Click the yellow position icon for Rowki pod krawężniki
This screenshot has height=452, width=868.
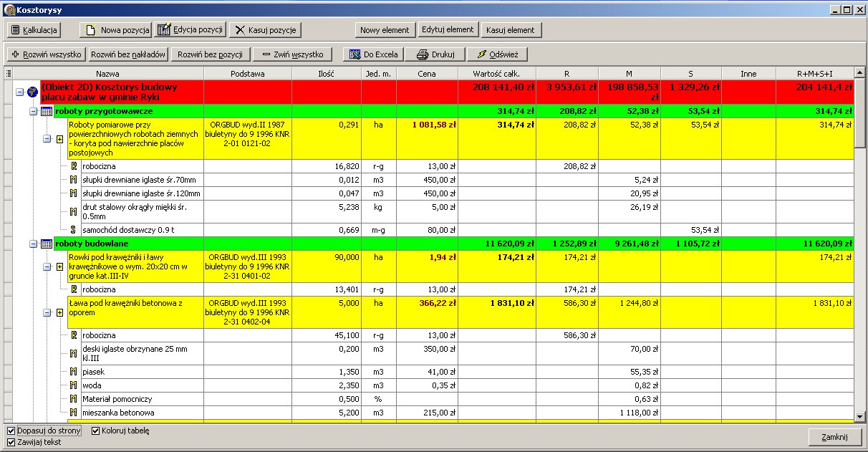[x=60, y=267]
